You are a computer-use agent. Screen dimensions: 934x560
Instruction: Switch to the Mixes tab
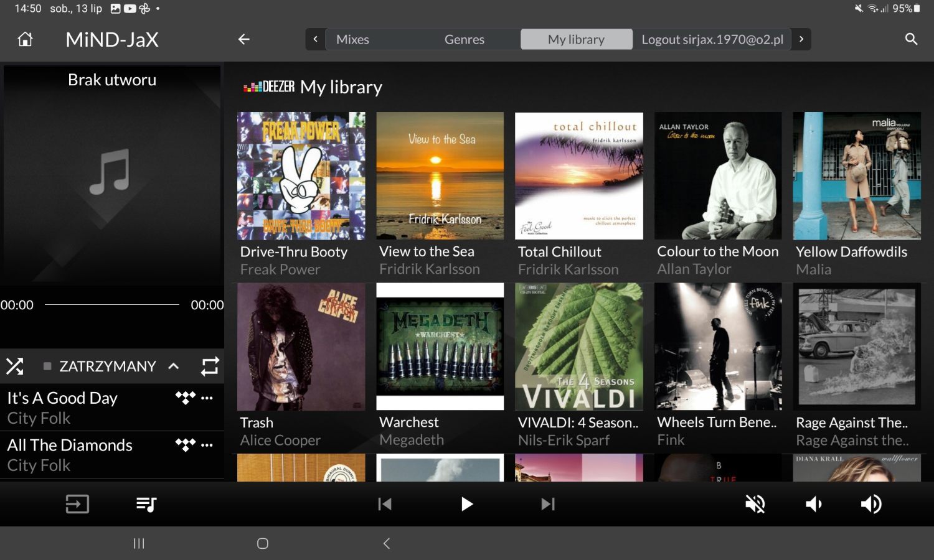point(352,39)
